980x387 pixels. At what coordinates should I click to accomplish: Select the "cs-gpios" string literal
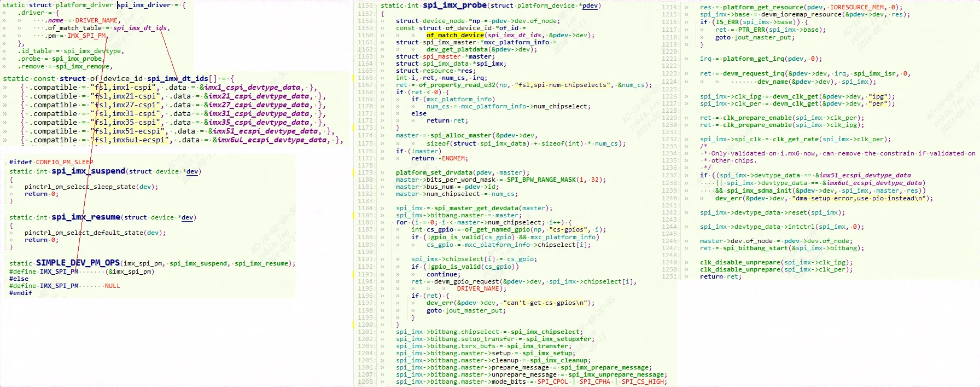[x=568, y=229]
